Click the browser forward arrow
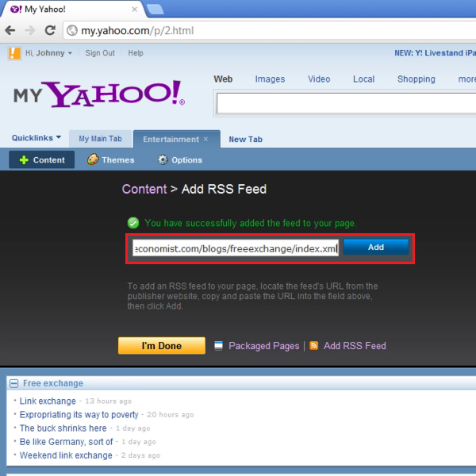 pos(30,30)
